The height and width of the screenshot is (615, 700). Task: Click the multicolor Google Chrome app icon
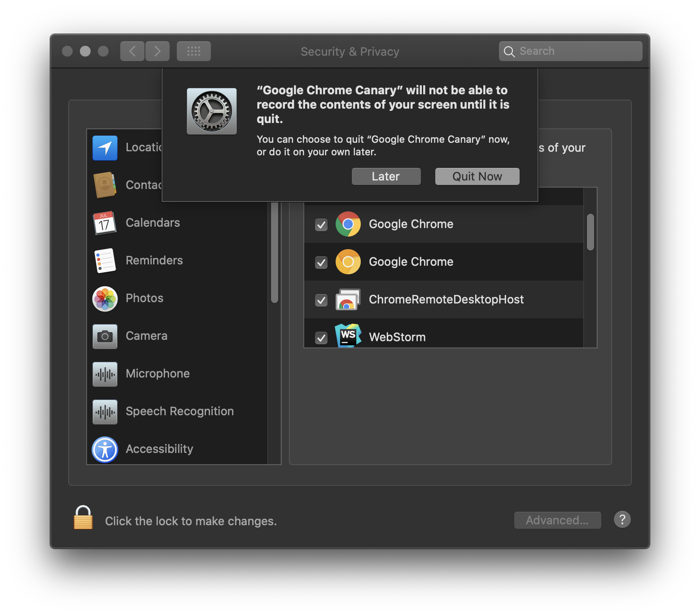click(348, 224)
